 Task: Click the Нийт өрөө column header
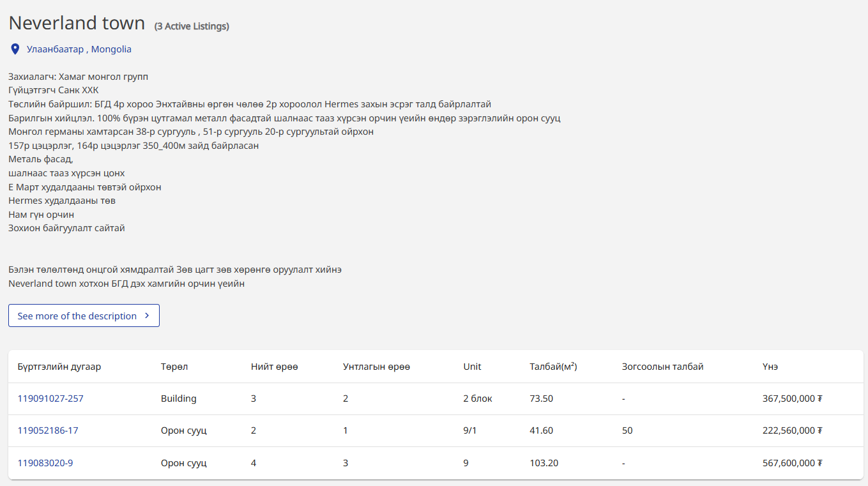click(x=275, y=367)
